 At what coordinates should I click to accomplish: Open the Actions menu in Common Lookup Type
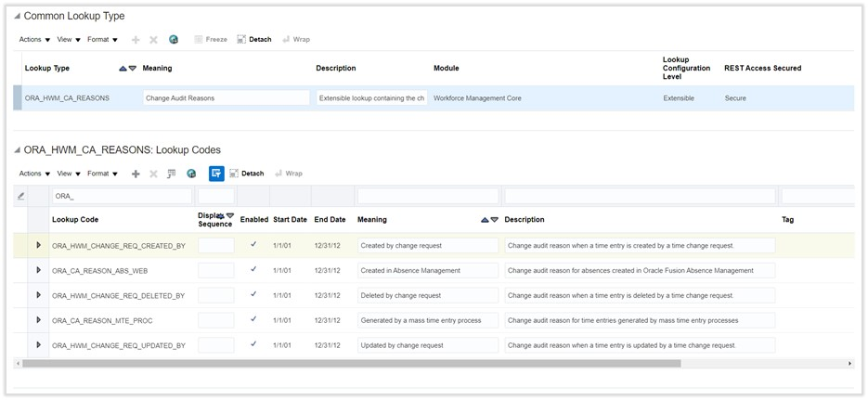pos(34,40)
